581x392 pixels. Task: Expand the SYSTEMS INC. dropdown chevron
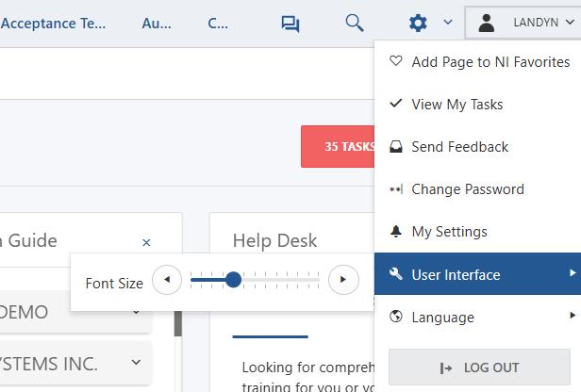click(x=136, y=362)
